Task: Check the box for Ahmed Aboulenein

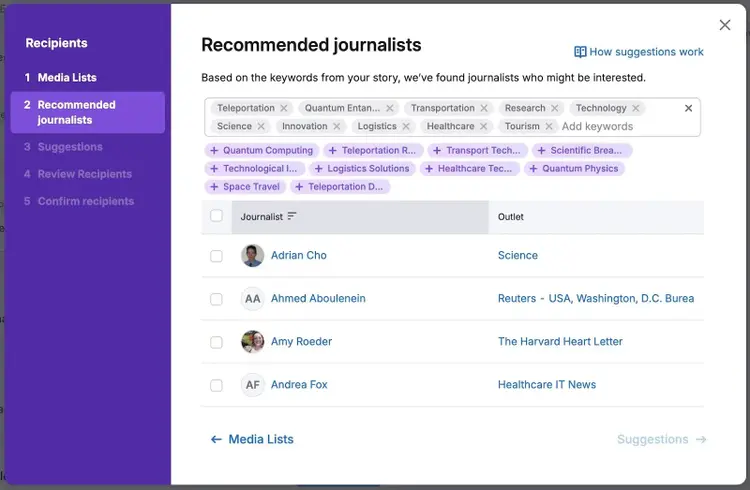Action: [x=216, y=299]
